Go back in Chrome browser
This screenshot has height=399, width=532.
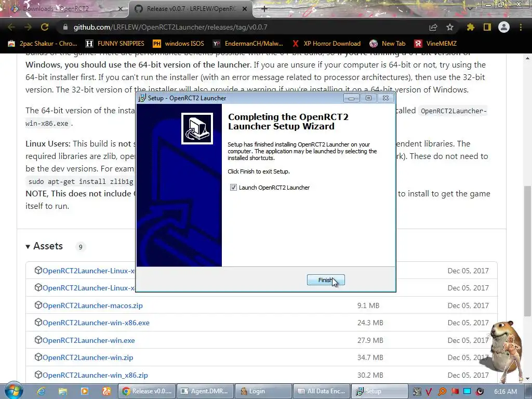pos(11,27)
